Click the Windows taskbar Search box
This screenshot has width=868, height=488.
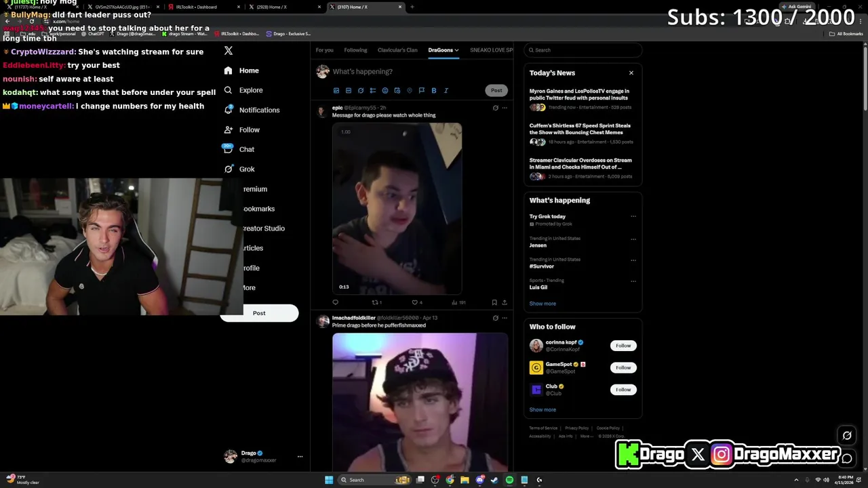click(x=375, y=480)
